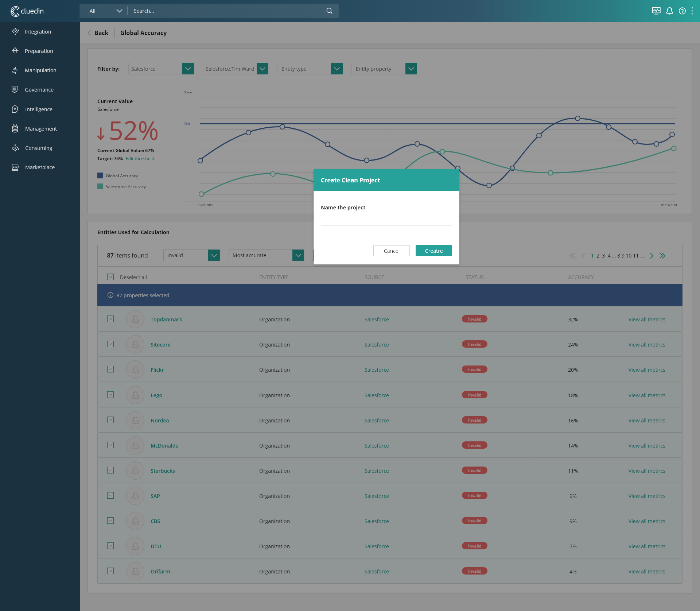Open the Salesforce.Tim Ward filter dropdown

tap(235, 69)
